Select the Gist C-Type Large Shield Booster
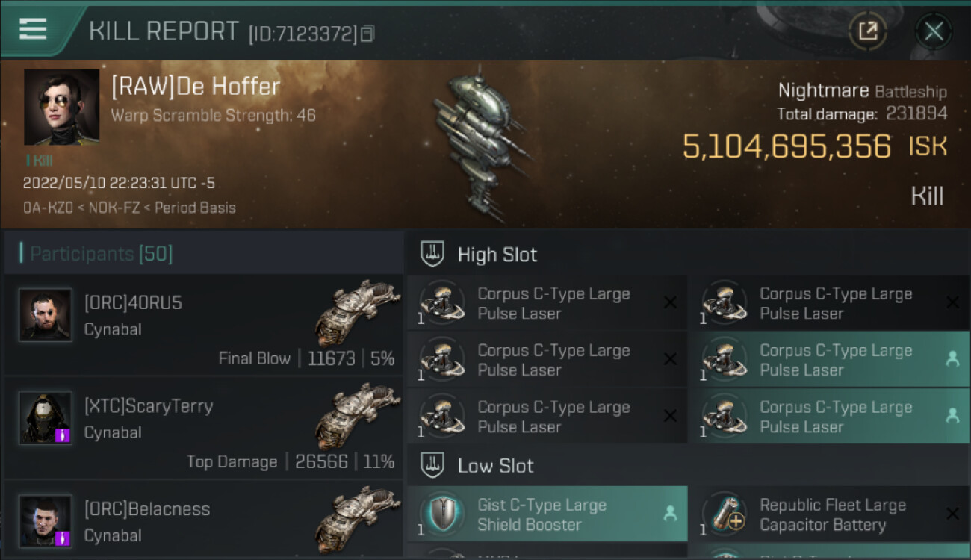Image resolution: width=971 pixels, height=560 pixels. pyautogui.click(x=547, y=514)
